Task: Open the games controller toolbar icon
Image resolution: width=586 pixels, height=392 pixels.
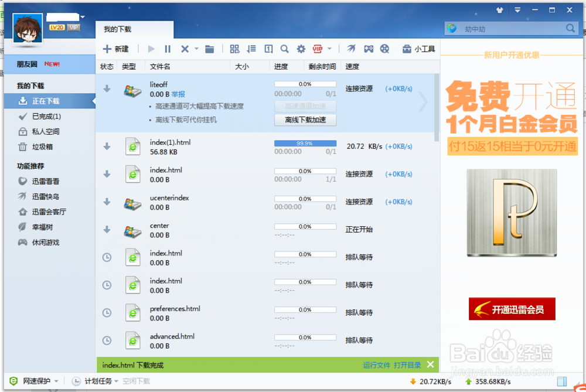Action: pyautogui.click(x=369, y=49)
